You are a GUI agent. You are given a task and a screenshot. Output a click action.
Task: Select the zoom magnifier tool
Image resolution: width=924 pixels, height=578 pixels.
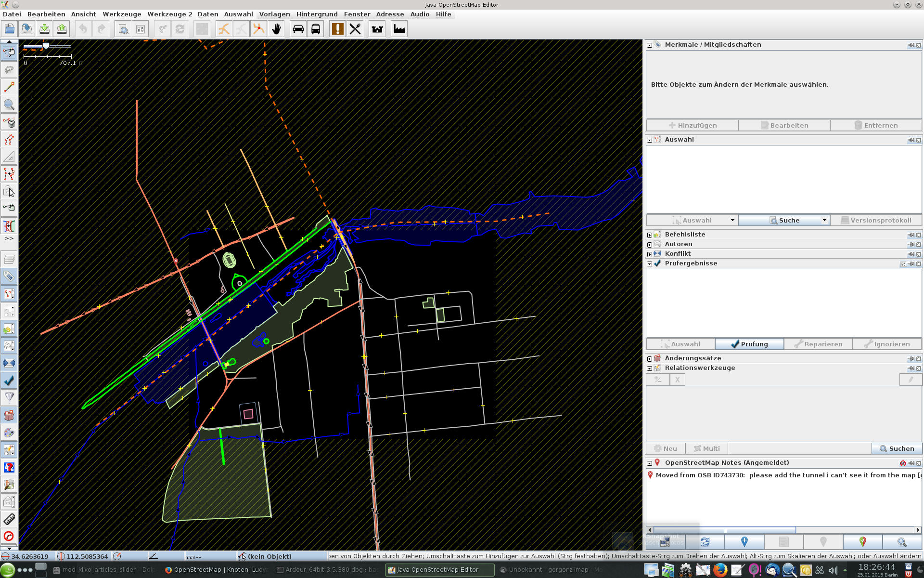[x=9, y=105]
